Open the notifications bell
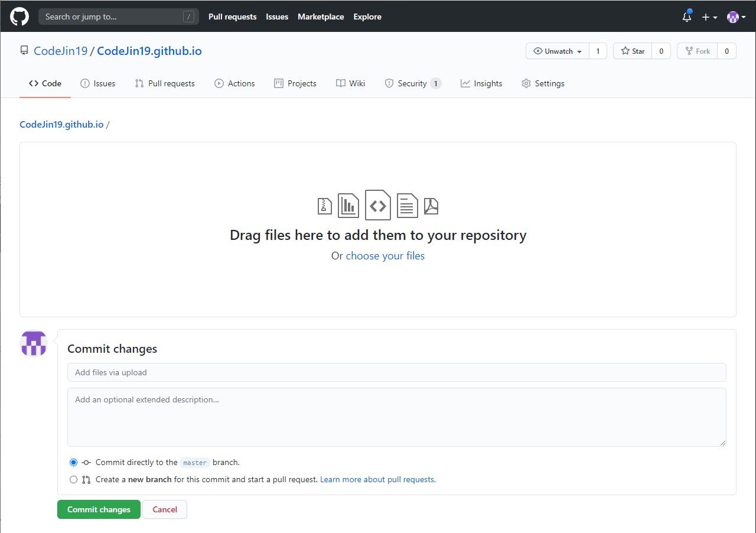This screenshot has height=533, width=756. click(x=687, y=17)
